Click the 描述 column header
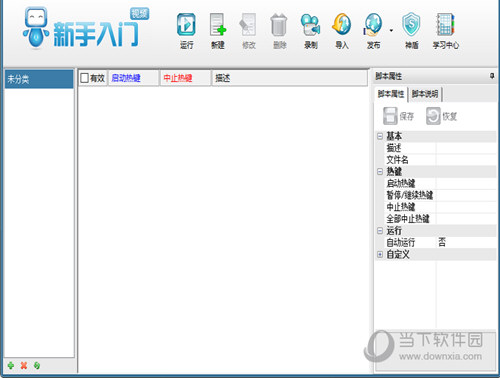 (x=289, y=78)
